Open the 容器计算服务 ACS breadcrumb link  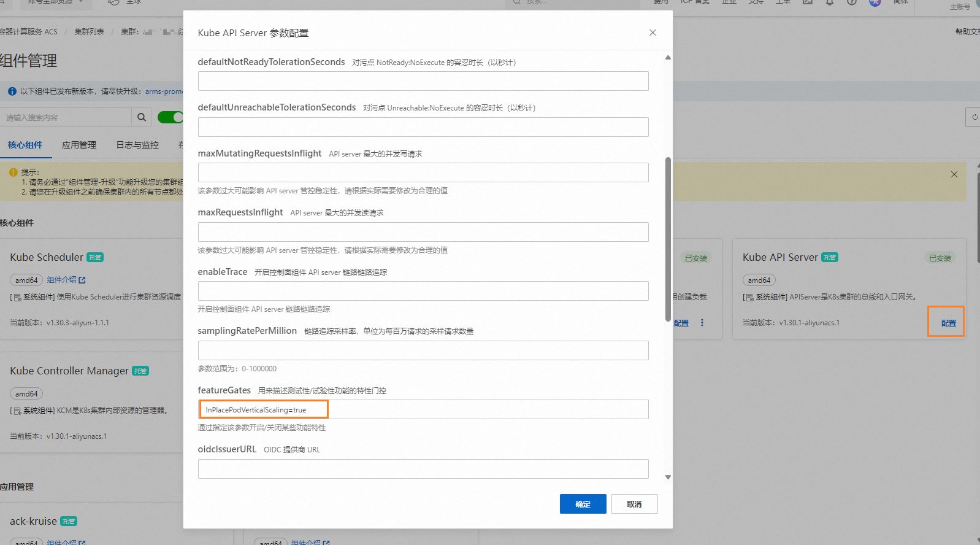point(28,31)
